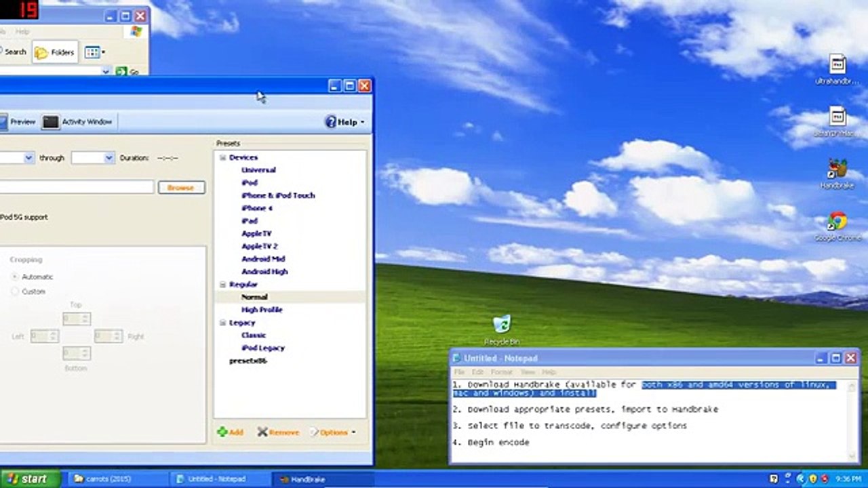The image size is (868, 488).
Task: Open the Explorer address bar dropdown
Action: (x=106, y=71)
